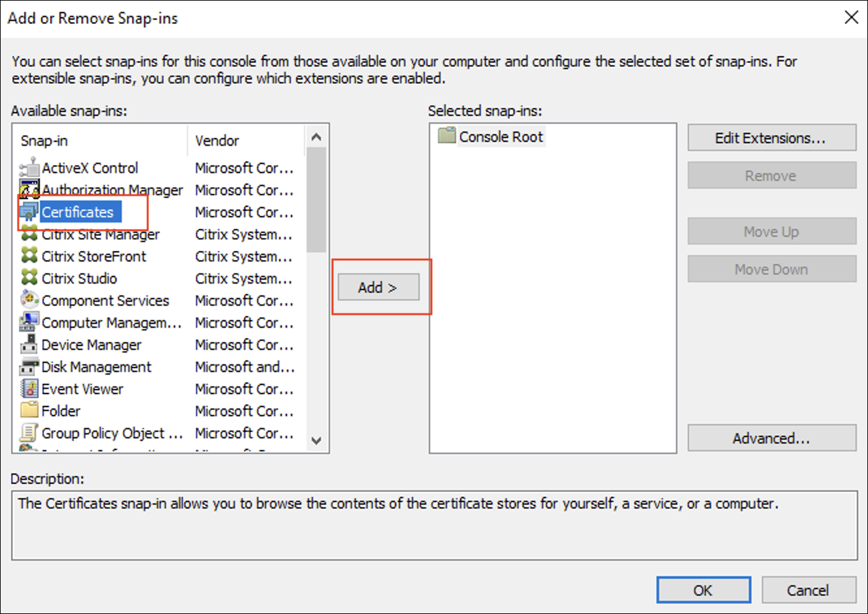Click the Snap-in column header
Viewport: 868px width, 614px height.
pyautogui.click(x=44, y=140)
